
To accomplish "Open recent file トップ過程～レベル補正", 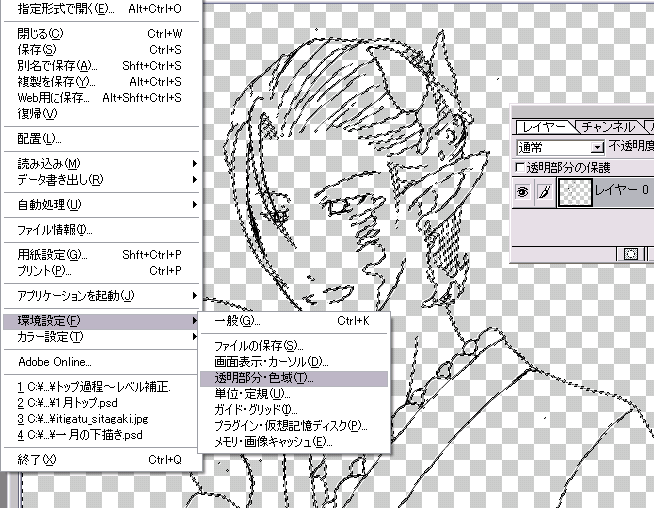I will coord(102,387).
